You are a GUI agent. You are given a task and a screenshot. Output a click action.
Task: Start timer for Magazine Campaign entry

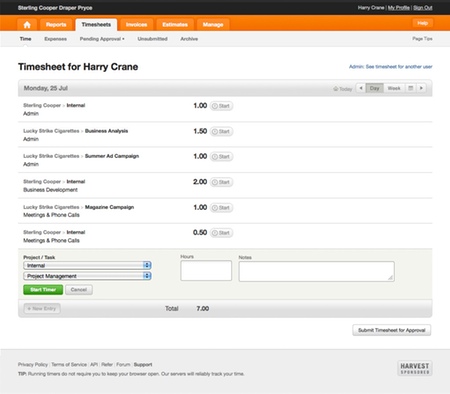coord(221,208)
